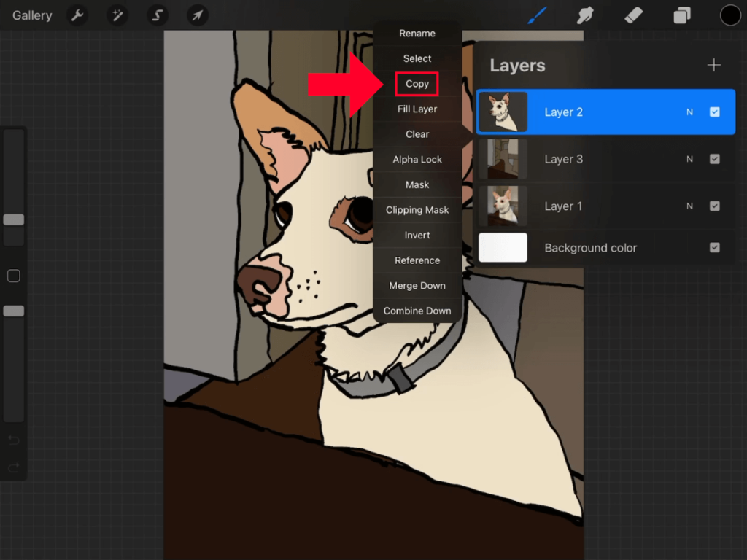Toggle Layer 1 visibility checkbox
Screen dimensions: 747x560
point(715,206)
